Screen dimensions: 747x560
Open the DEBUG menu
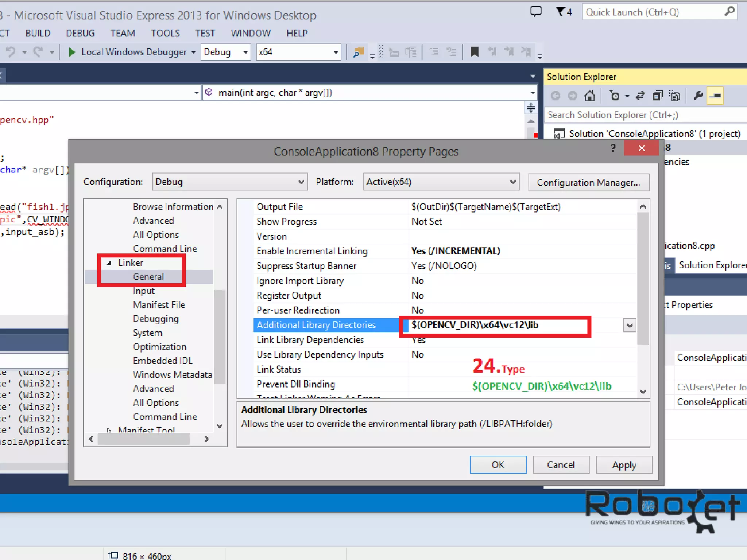(x=80, y=33)
